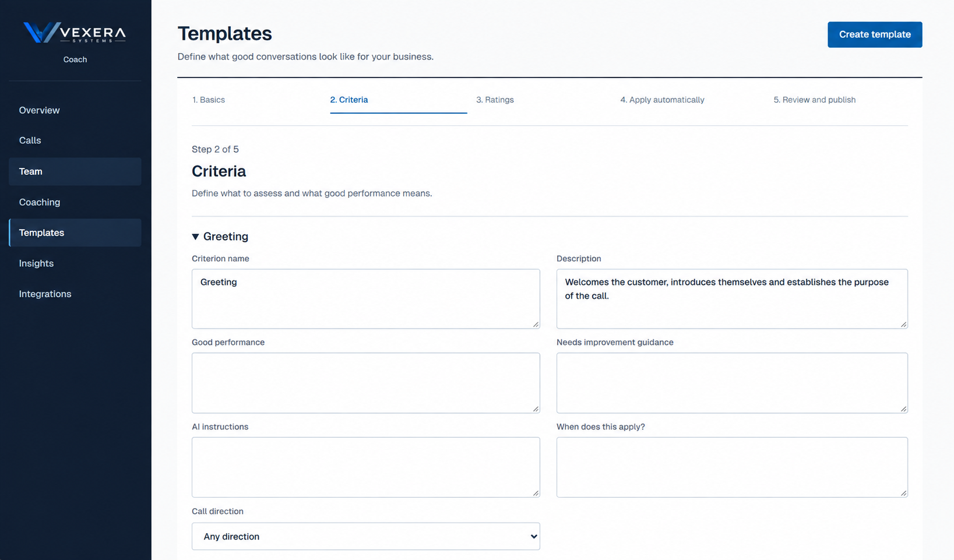Focus the Good performance text area

[x=365, y=383]
